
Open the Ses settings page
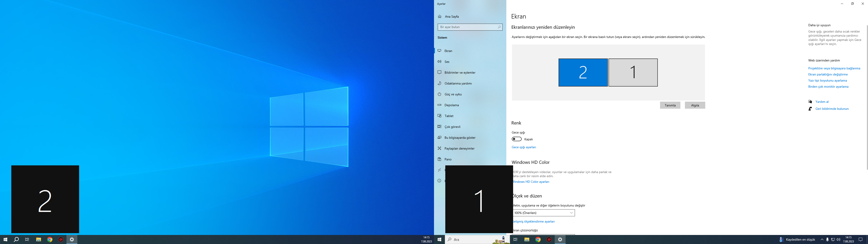[x=470, y=62]
